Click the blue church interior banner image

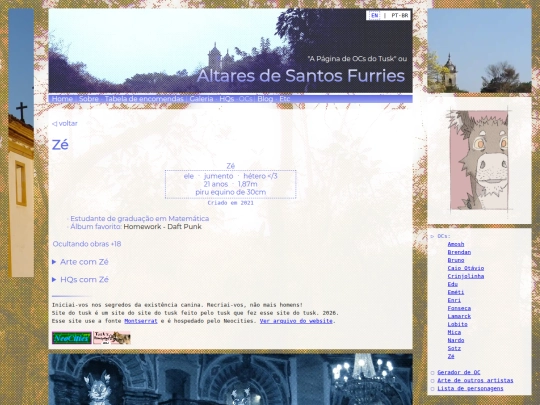(230, 379)
